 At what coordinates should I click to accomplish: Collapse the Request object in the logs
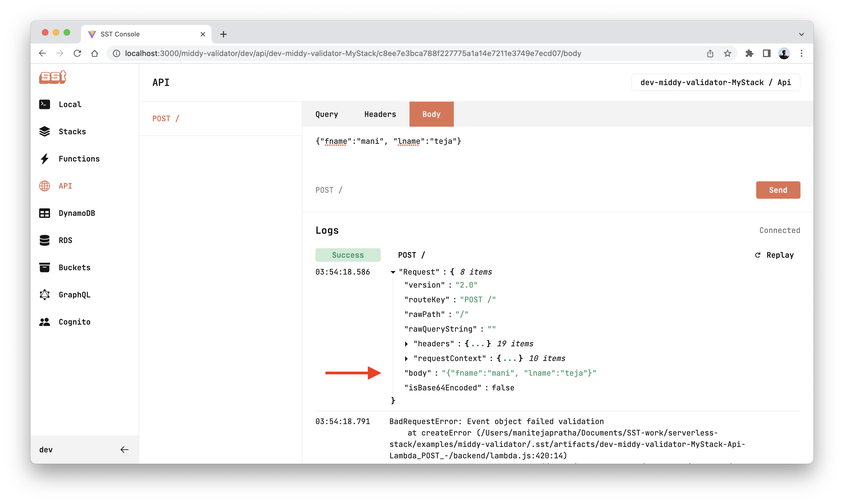pyautogui.click(x=393, y=272)
